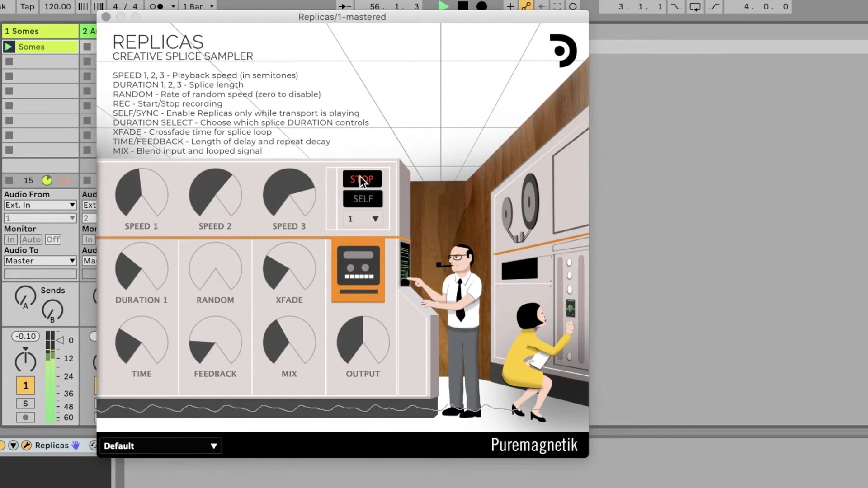Click the nudge tempo up bars icon
Screen dimensions: 868x488
pyautogui.click(x=99, y=6)
